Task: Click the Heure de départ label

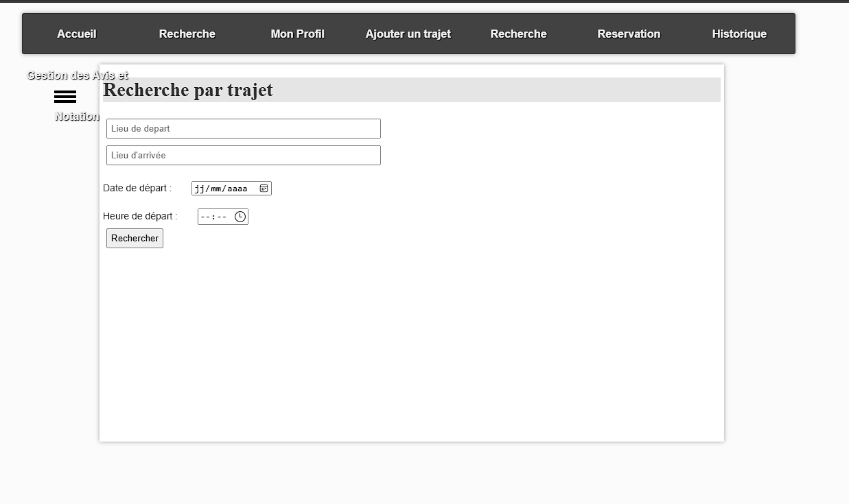Action: point(140,216)
